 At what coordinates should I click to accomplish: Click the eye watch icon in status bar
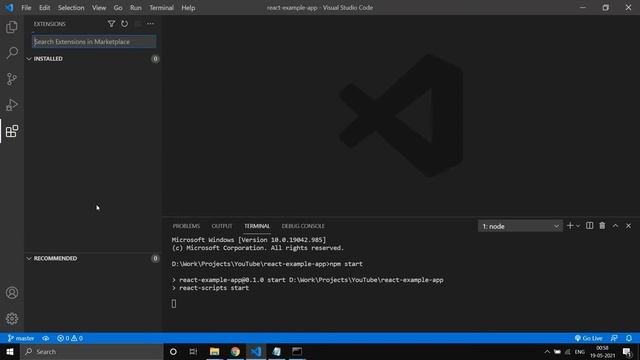coord(46,338)
